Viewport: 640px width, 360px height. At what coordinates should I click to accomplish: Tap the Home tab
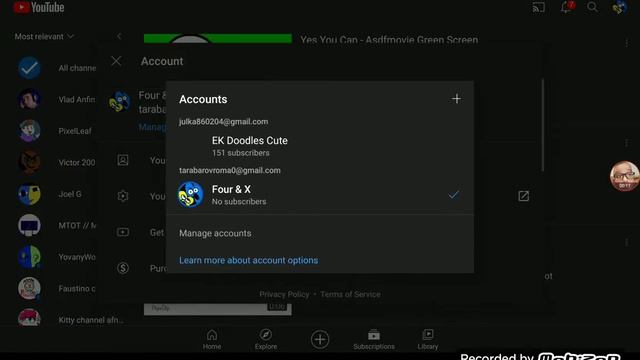coord(212,340)
